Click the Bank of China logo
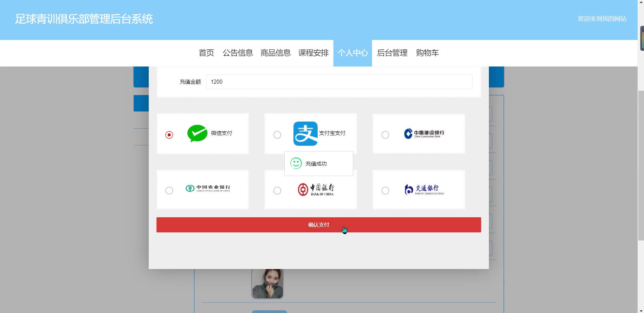The image size is (644, 313). 316,189
